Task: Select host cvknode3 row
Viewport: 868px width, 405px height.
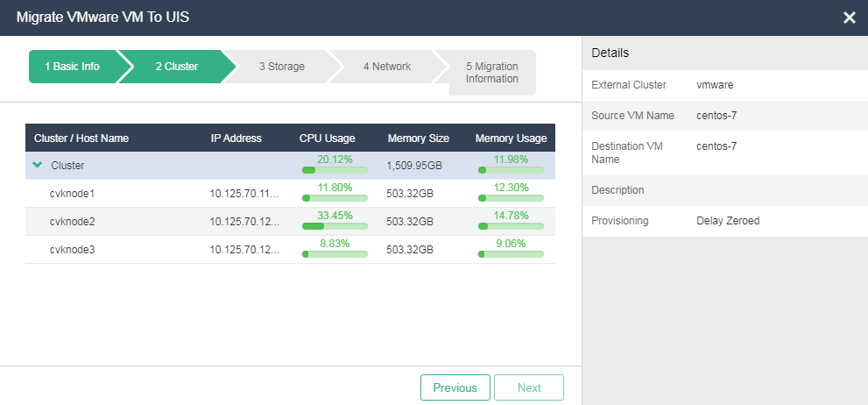Action: coord(290,249)
